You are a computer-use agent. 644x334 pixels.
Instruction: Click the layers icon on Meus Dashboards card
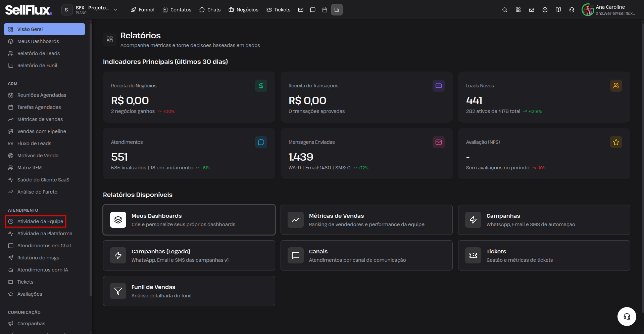118,220
